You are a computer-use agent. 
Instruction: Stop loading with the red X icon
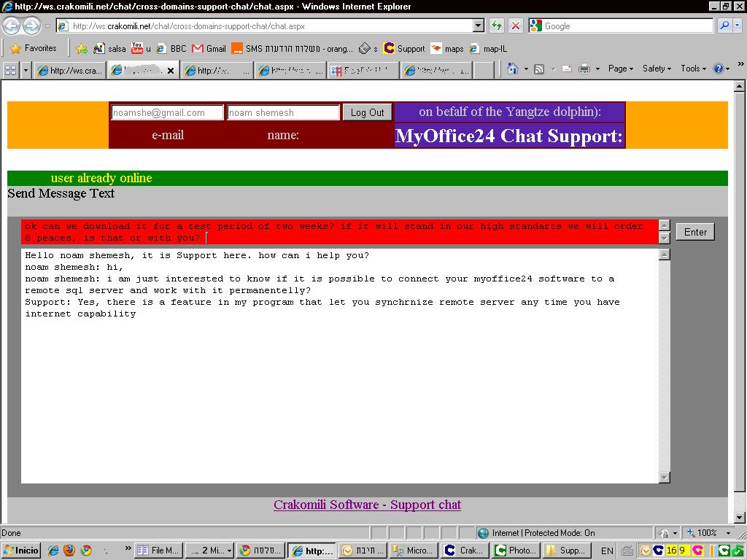point(516,26)
